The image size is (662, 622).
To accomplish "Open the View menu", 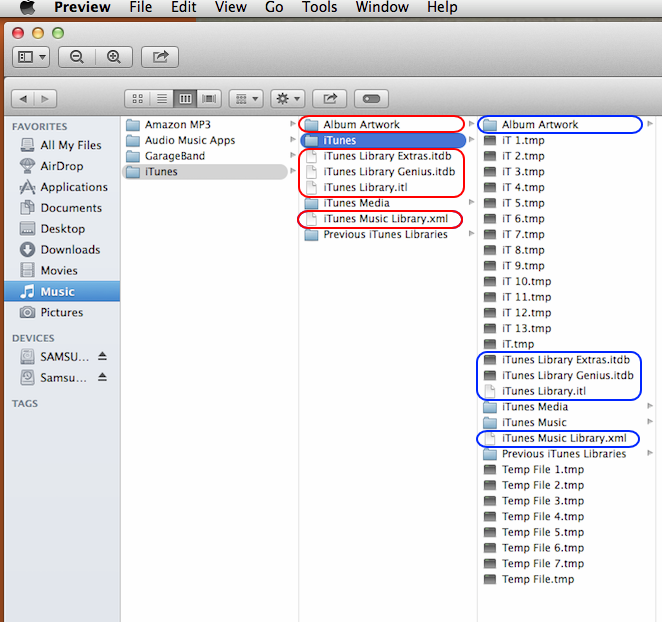I will (x=231, y=7).
